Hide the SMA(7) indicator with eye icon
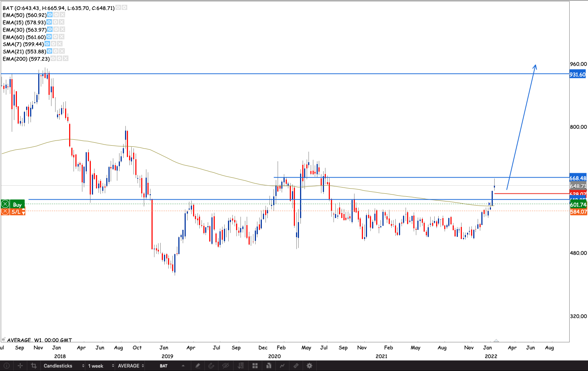This screenshot has width=588, height=371. [x=47, y=44]
